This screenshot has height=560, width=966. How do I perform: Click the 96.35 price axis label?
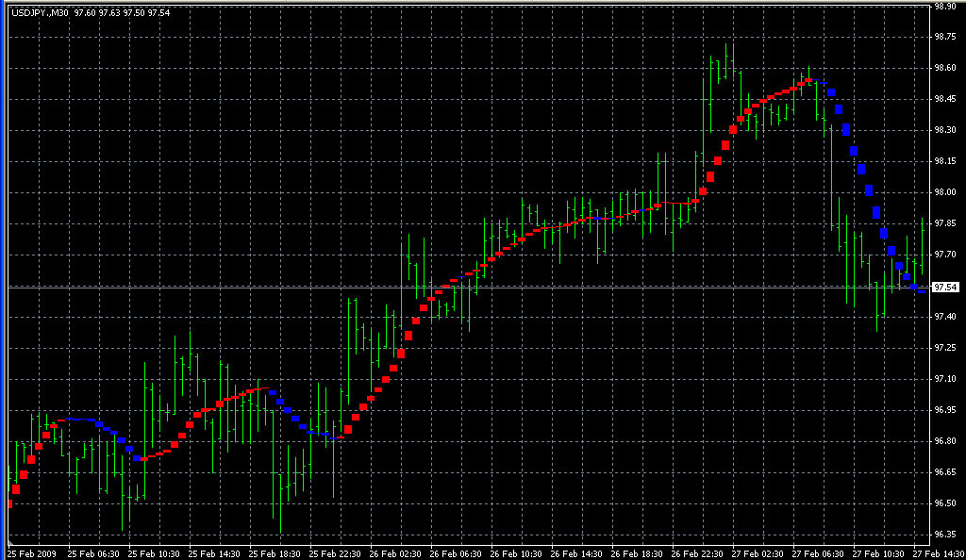[x=945, y=535]
